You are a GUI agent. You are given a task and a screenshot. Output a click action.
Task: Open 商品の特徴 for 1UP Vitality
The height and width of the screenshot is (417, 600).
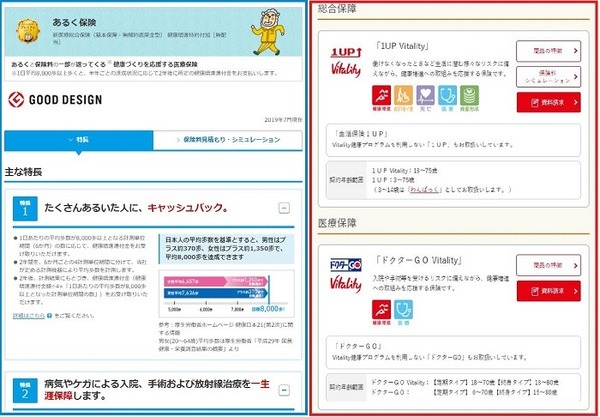(x=548, y=51)
